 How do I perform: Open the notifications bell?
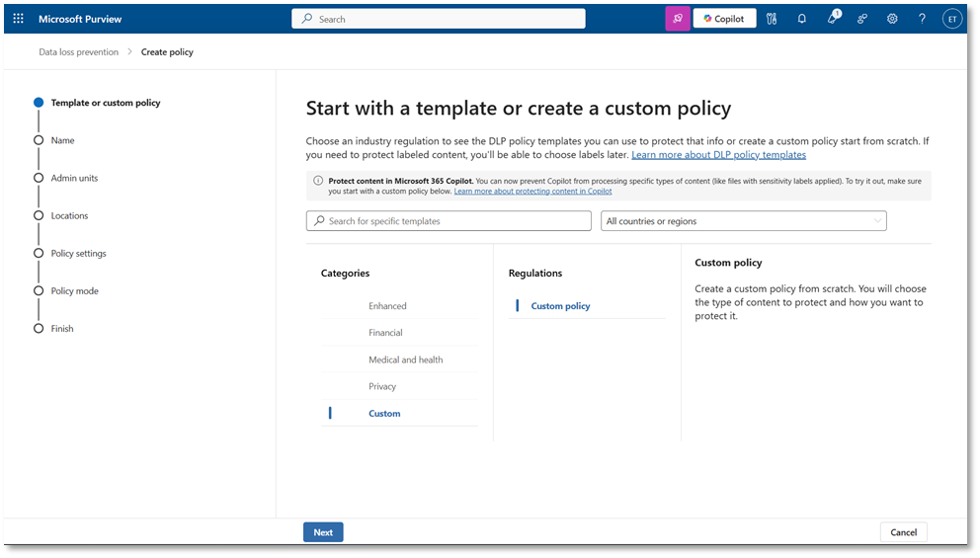tap(802, 19)
